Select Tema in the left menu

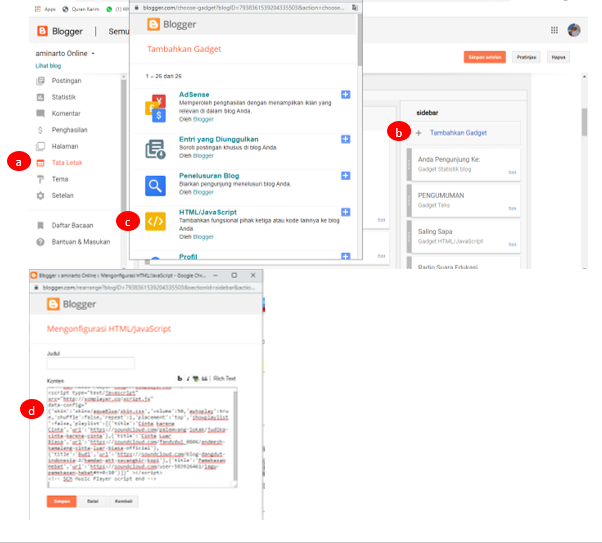tap(60, 179)
